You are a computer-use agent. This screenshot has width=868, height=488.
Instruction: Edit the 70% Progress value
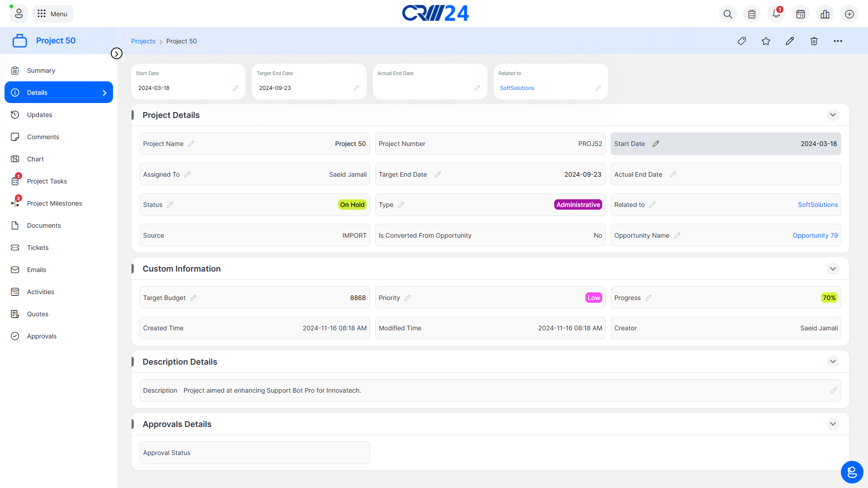point(648,298)
